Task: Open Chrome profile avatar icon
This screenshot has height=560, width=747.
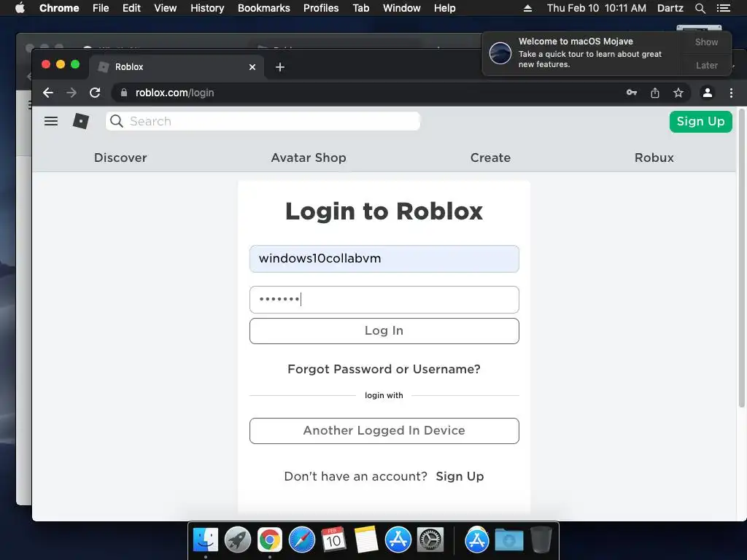Action: click(708, 93)
